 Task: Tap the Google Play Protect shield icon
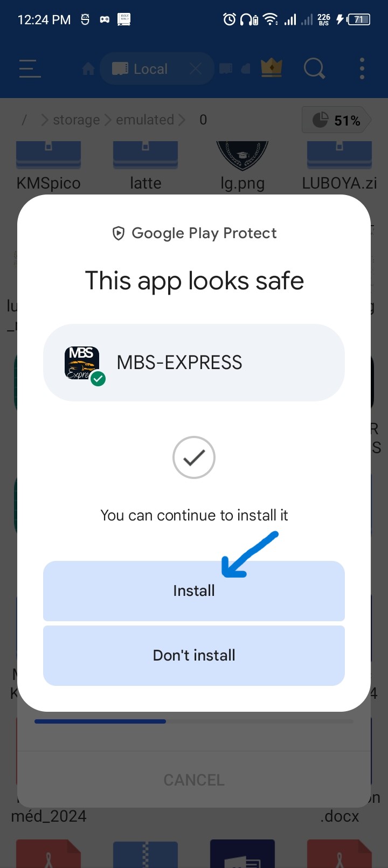119,233
